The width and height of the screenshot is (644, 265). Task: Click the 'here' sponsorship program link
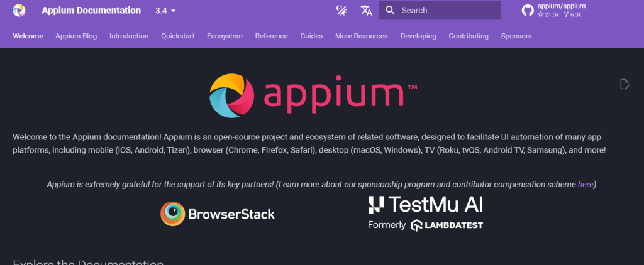(x=586, y=185)
